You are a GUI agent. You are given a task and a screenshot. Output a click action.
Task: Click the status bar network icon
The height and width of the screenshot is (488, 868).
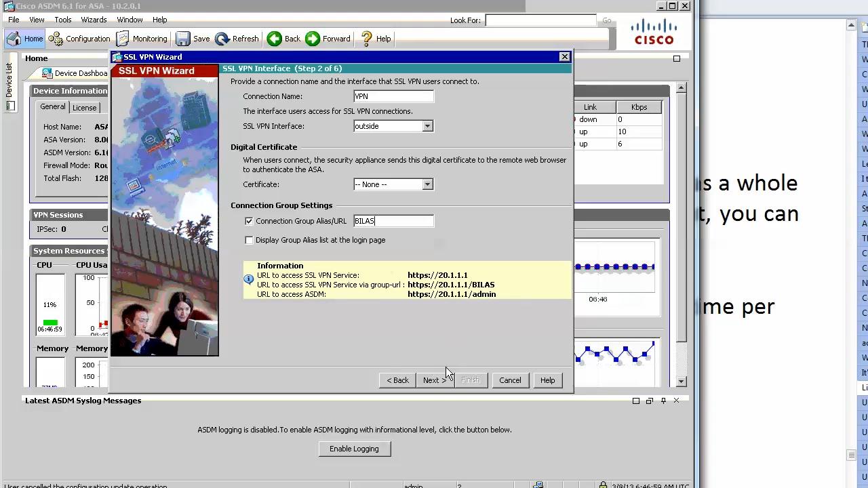pyautogui.click(x=538, y=485)
